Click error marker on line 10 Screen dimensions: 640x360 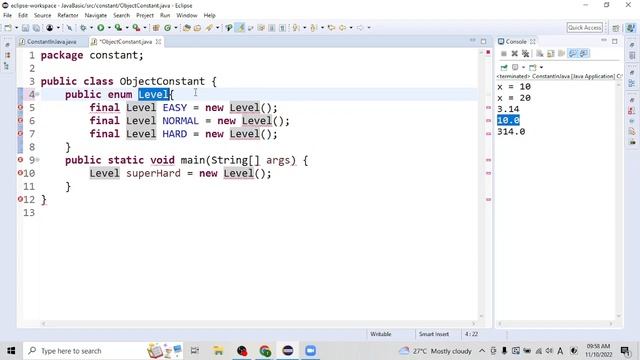click(20, 173)
